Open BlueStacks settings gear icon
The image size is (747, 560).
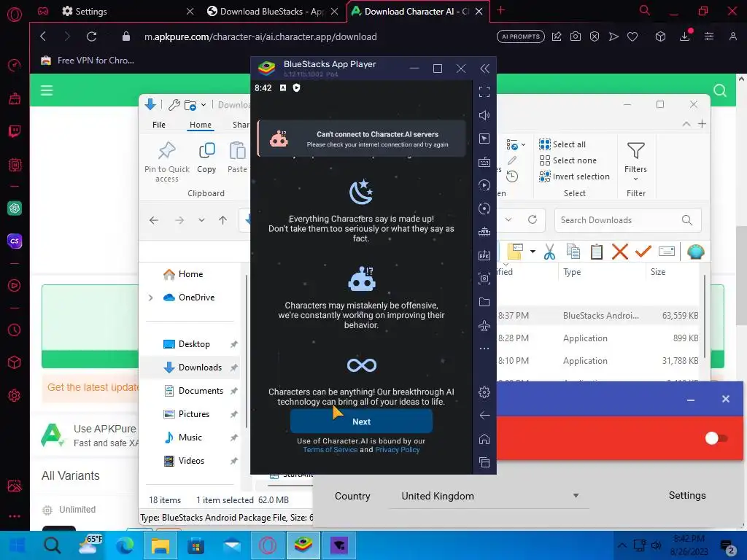(x=484, y=392)
